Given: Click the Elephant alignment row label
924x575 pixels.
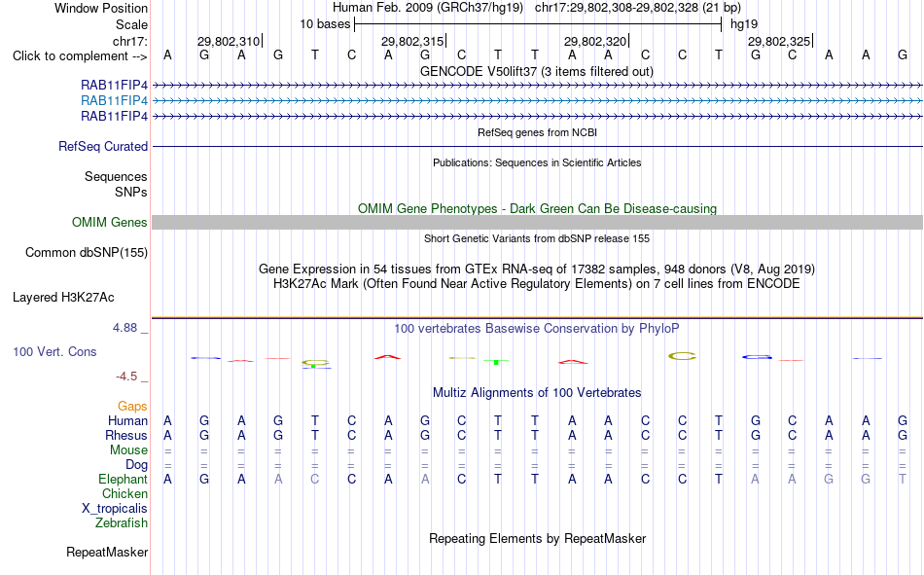Looking at the screenshot, I should pos(123,480).
